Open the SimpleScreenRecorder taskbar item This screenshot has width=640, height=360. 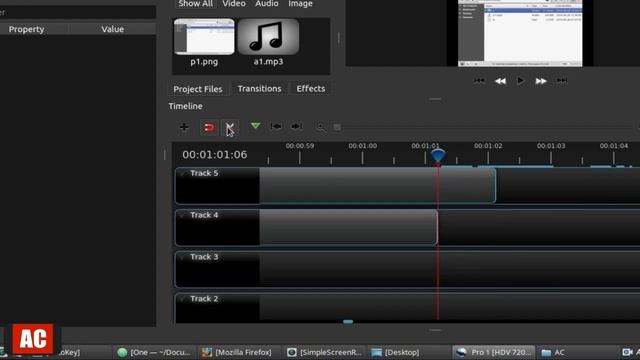[x=324, y=352]
